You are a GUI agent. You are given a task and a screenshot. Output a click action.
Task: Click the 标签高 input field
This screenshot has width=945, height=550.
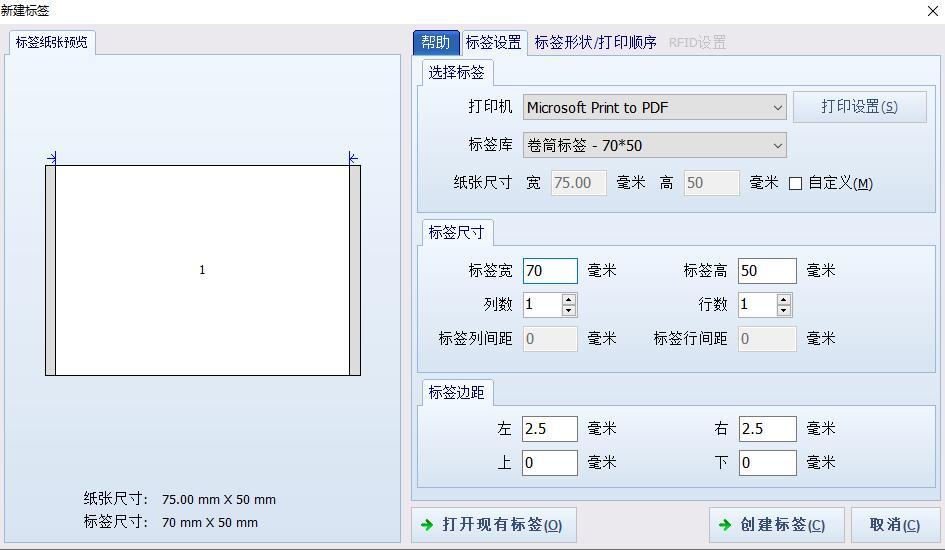tap(767, 270)
